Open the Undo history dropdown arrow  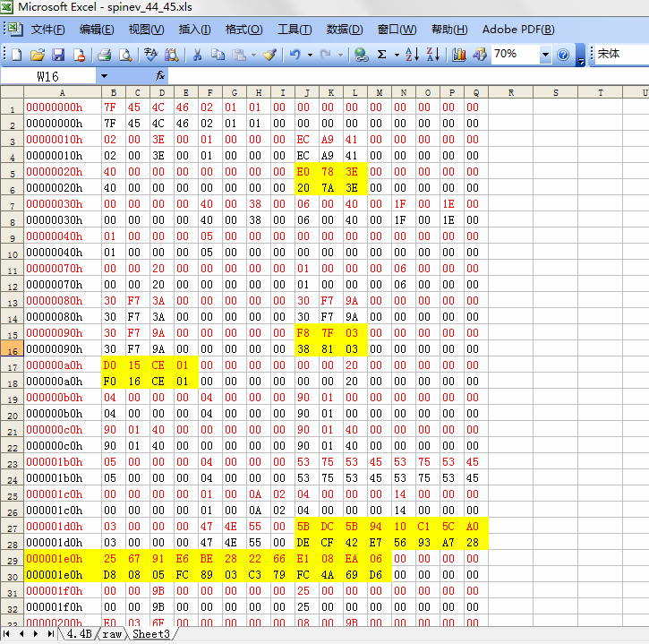tap(310, 55)
